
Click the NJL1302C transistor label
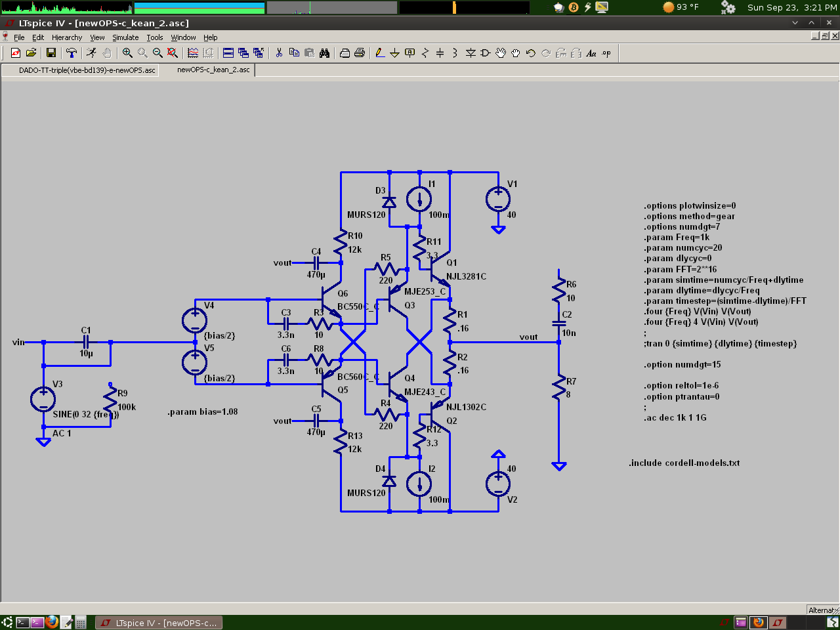point(467,407)
